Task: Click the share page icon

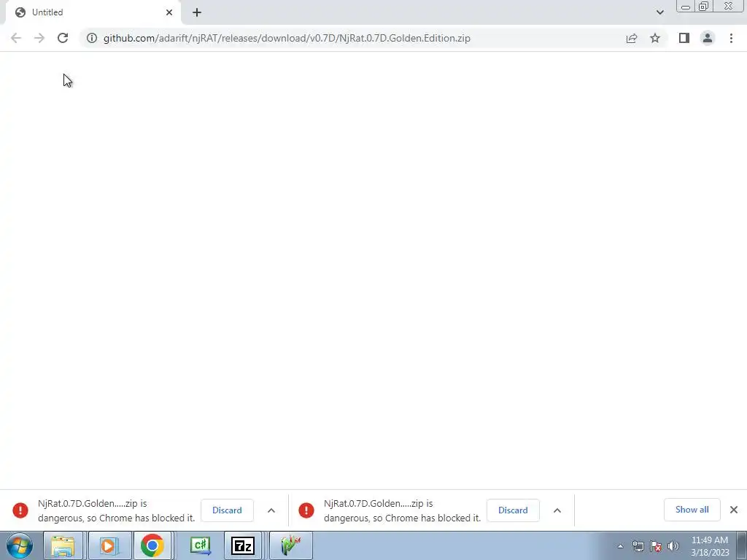Action: point(632,38)
